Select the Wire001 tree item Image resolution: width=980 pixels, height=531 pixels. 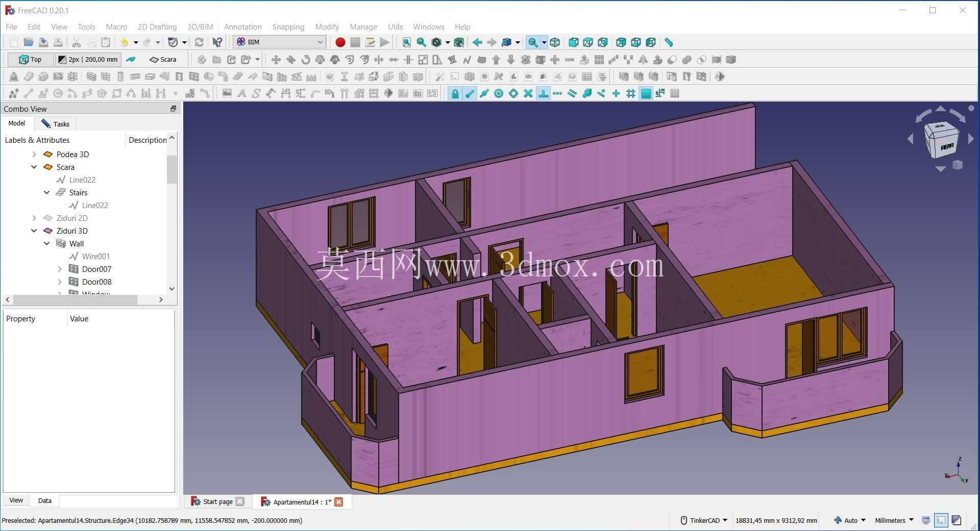click(x=96, y=256)
